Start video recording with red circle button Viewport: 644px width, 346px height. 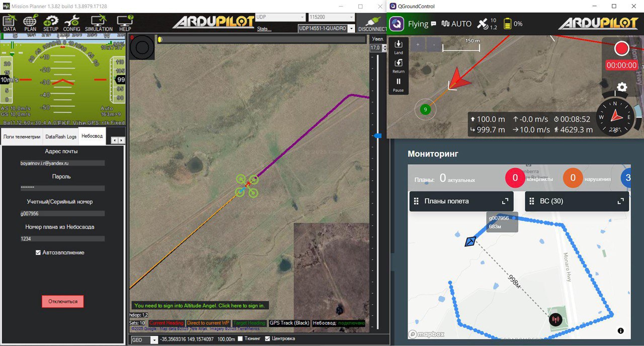622,48
